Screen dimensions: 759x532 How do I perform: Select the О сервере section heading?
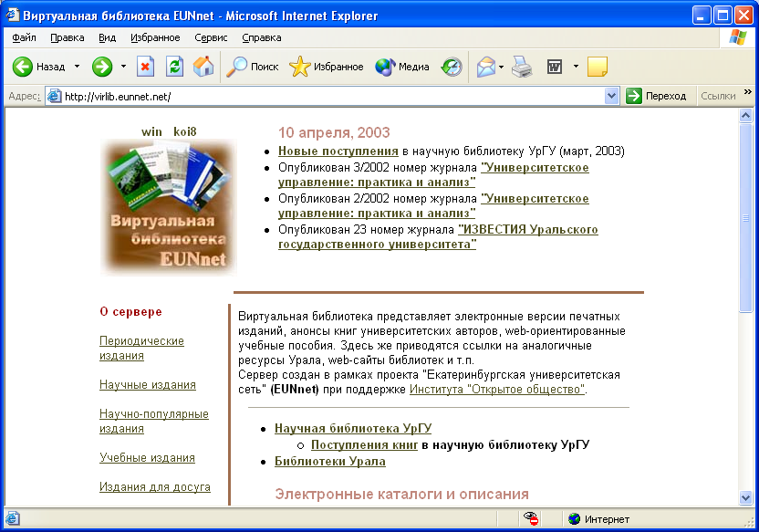(130, 312)
